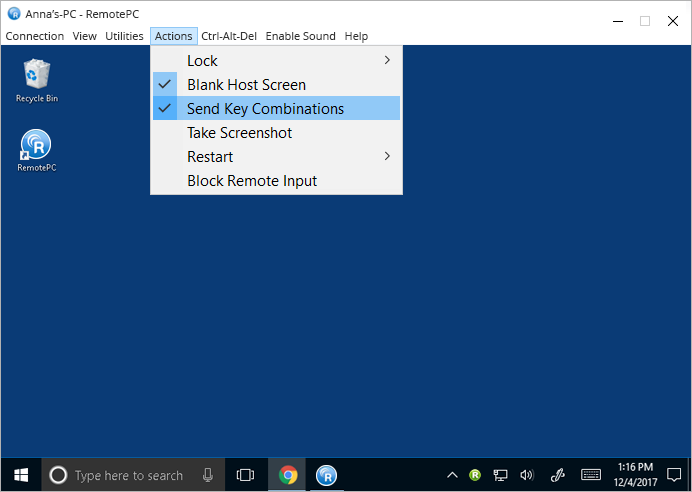Image resolution: width=692 pixels, height=492 pixels.
Task: Click the RemotePC logo in title bar
Action: click(x=14, y=14)
